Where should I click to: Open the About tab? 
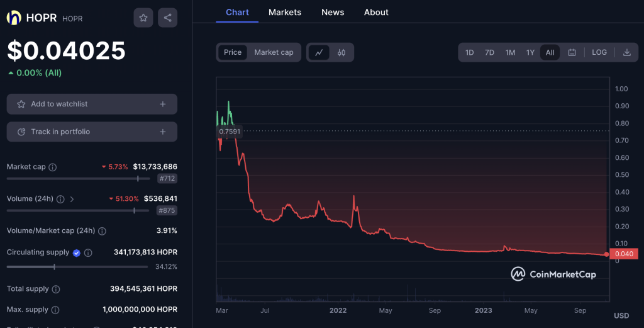(x=376, y=13)
